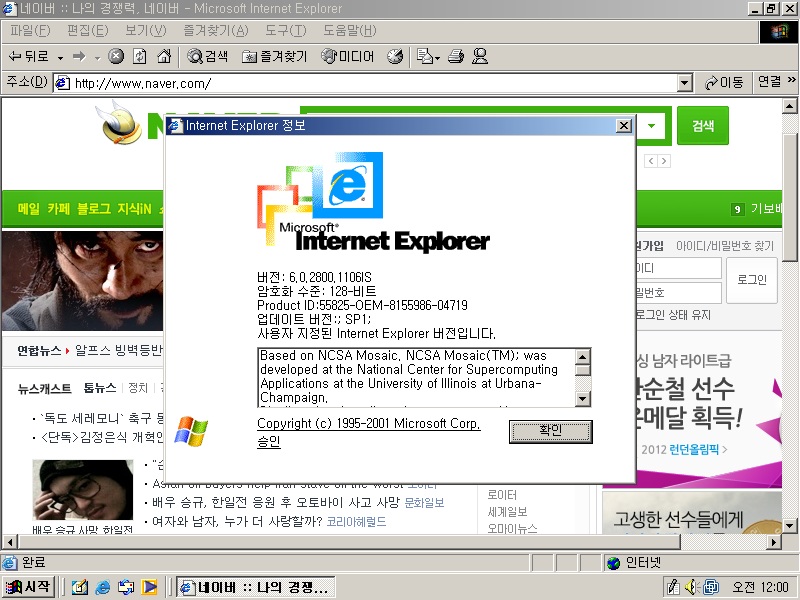Click the network connection tray icon
Screen dimensions: 800x600
click(711, 587)
